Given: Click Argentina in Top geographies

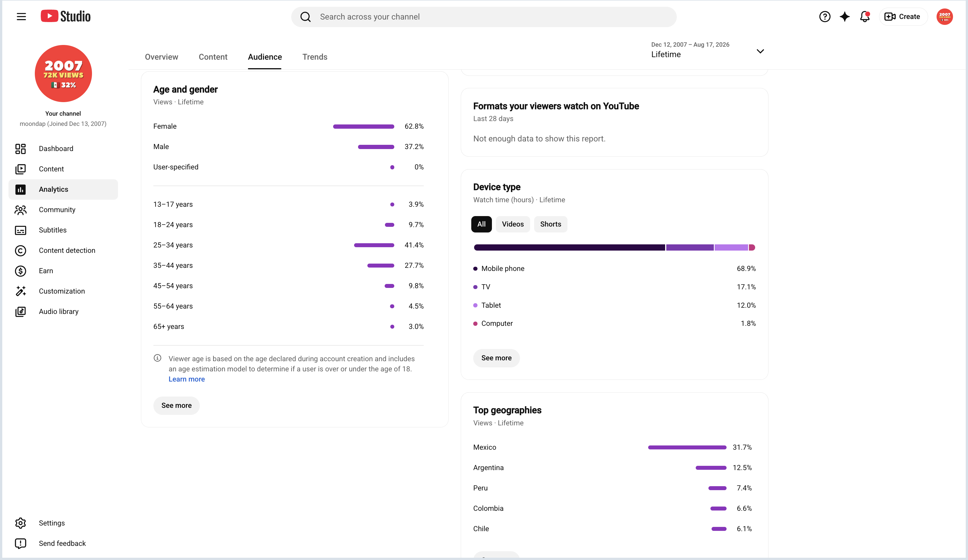Looking at the screenshot, I should pos(613,468).
